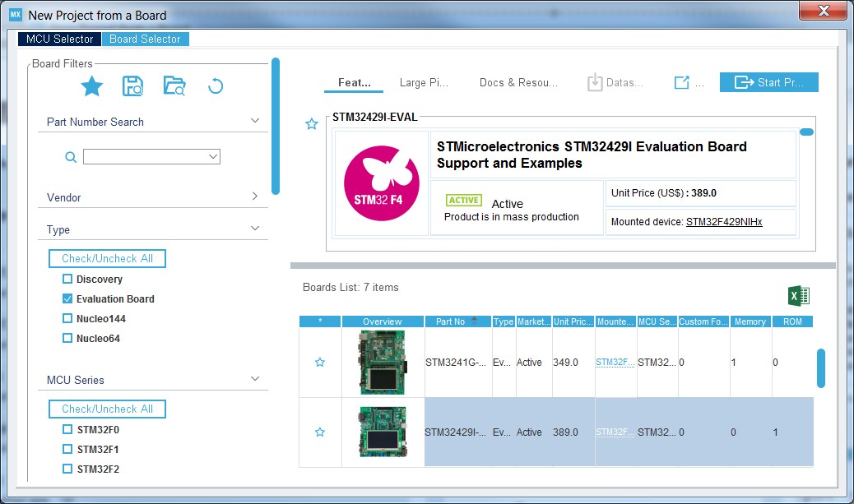
Task: Click the Type column header
Action: tap(504, 321)
